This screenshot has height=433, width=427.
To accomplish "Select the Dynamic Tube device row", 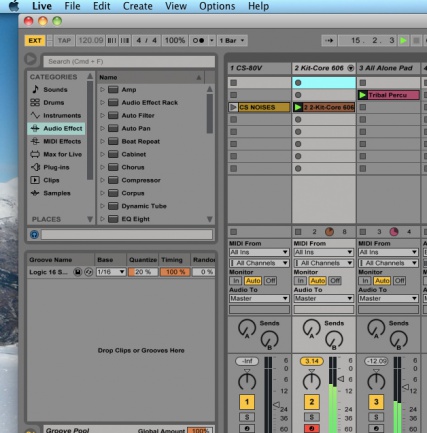I will pyautogui.click(x=151, y=206).
